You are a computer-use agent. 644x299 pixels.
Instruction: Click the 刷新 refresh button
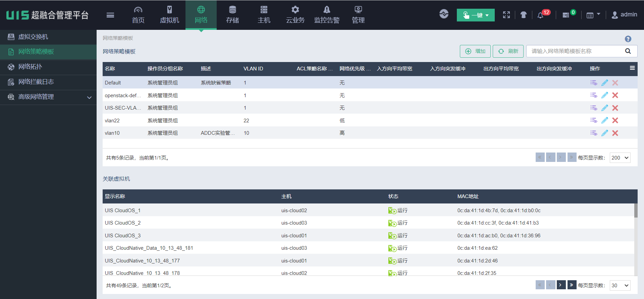(x=508, y=51)
